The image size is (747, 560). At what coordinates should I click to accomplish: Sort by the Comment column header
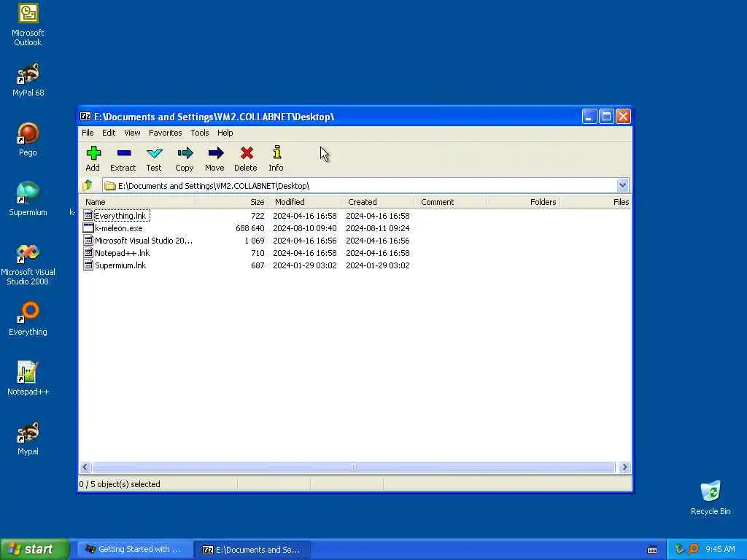pyautogui.click(x=450, y=202)
